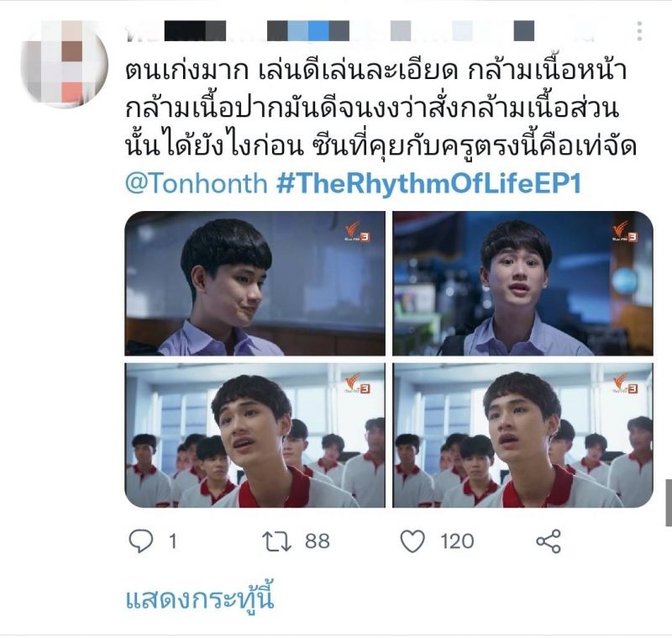
Task: Open top-left photo of boy smirking
Action: pos(255,283)
